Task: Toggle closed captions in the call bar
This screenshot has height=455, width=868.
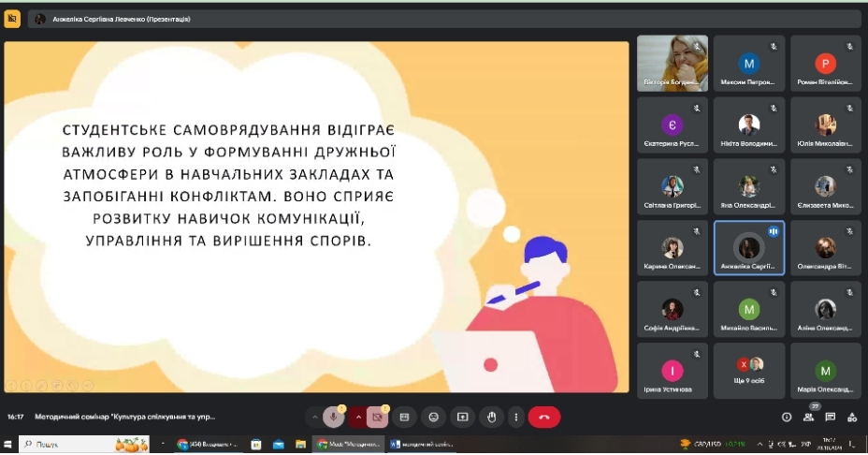Action: pos(405,417)
